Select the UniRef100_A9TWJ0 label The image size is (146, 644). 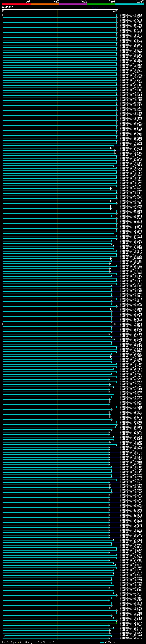131,35
